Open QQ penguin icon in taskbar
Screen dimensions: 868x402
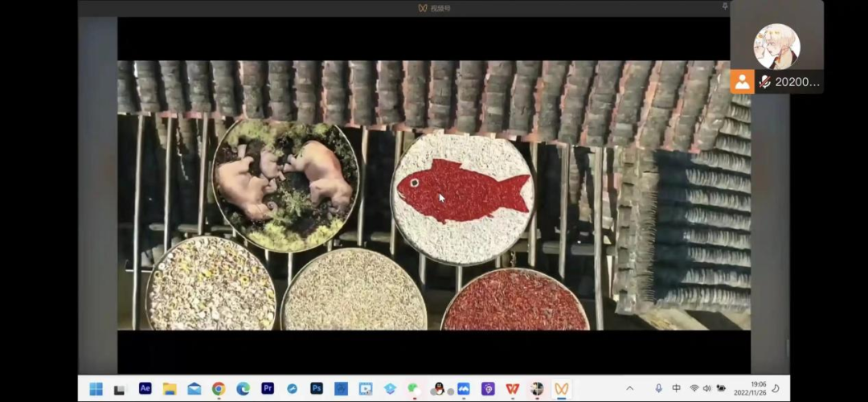pyautogui.click(x=438, y=388)
